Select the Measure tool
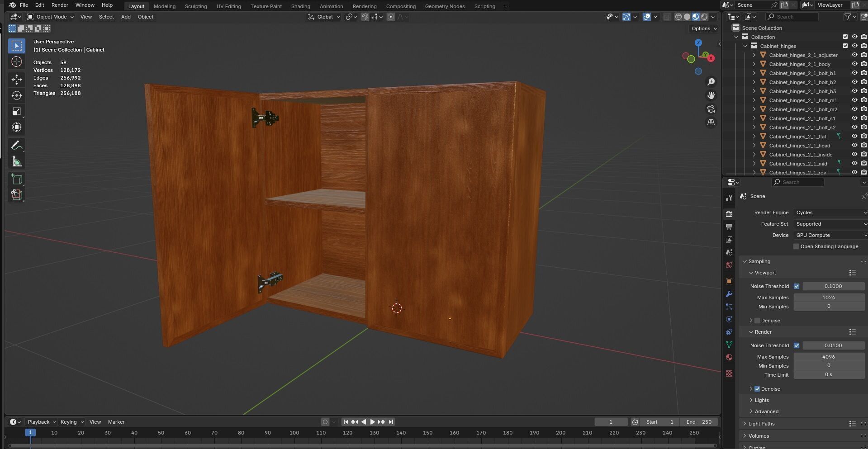Image resolution: width=868 pixels, height=449 pixels. pos(17,161)
